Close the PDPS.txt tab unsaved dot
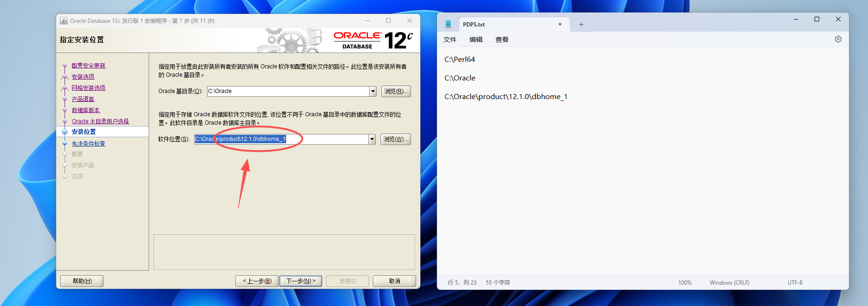 560,24
